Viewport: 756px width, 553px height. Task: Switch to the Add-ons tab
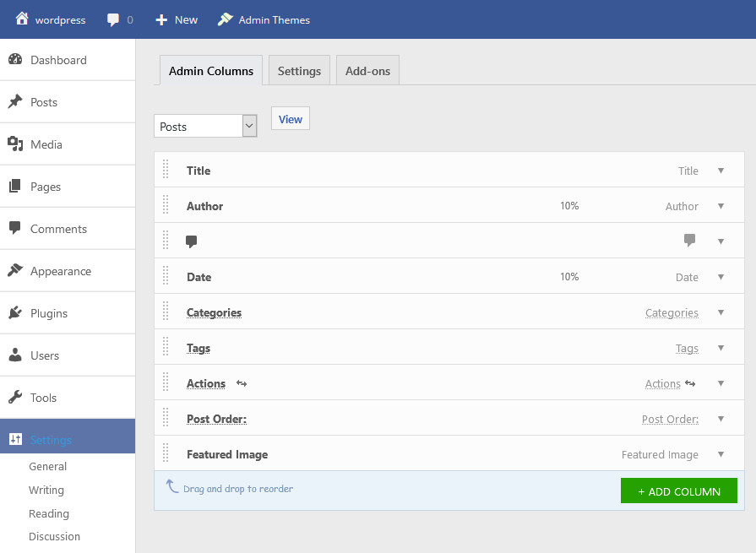coord(367,71)
